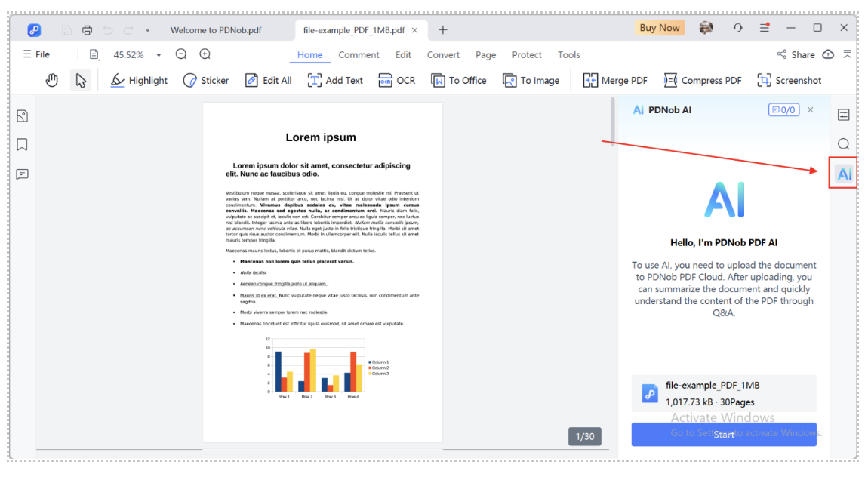Take a Screenshot with the toolbar tool
The image size is (868, 480).
tap(789, 80)
